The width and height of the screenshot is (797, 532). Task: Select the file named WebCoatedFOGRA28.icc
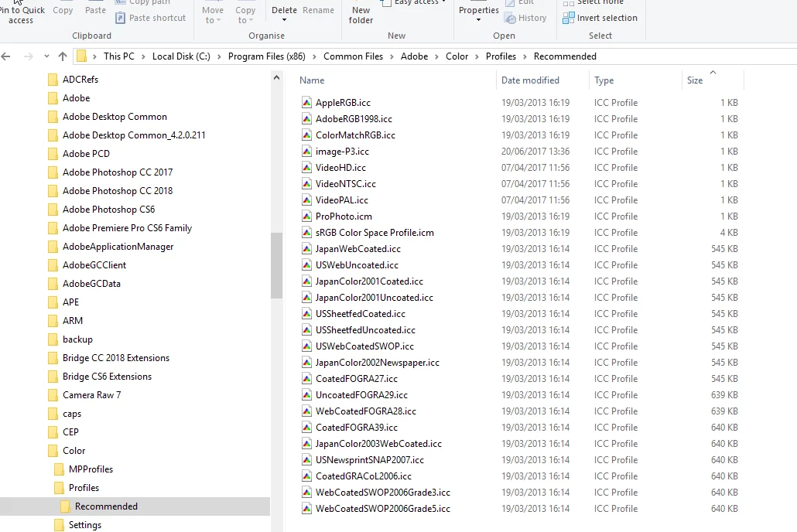[x=366, y=411]
